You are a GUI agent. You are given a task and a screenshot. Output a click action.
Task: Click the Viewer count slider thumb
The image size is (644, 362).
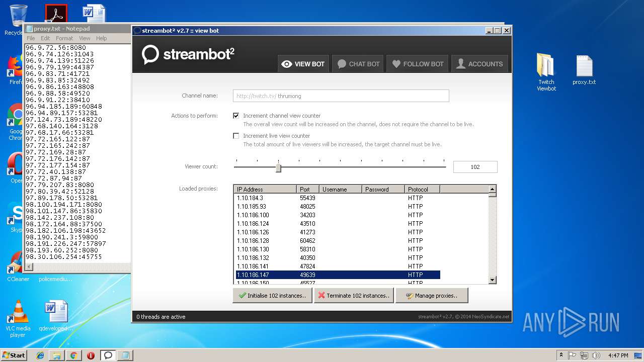pyautogui.click(x=278, y=168)
